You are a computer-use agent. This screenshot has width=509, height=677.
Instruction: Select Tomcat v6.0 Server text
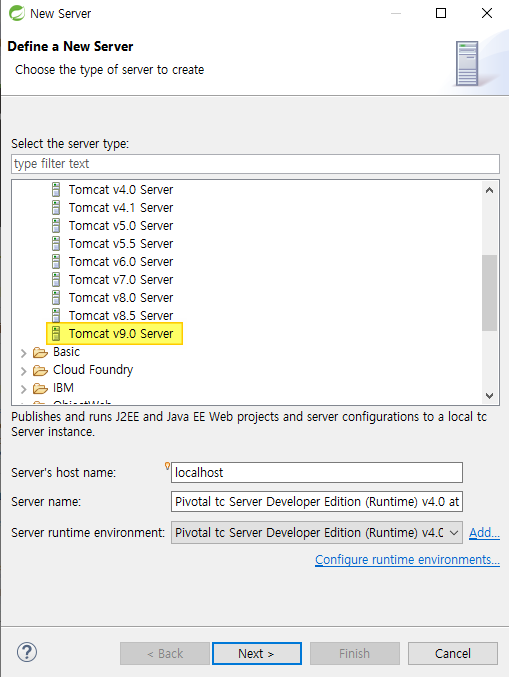coord(121,262)
